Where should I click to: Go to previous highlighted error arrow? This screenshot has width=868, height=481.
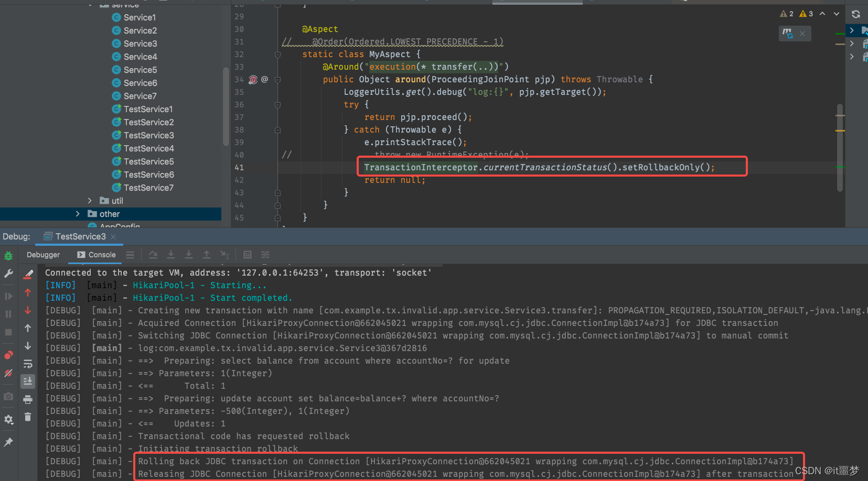(822, 14)
